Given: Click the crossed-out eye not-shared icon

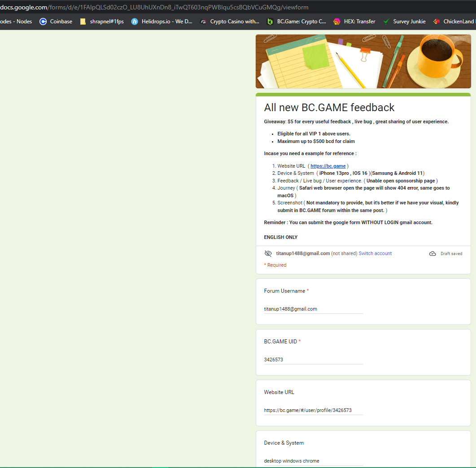Looking at the screenshot, I should (268, 253).
